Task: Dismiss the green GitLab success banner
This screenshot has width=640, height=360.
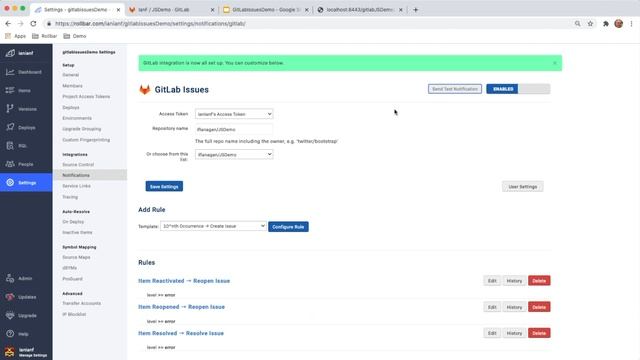Action: coord(555,63)
